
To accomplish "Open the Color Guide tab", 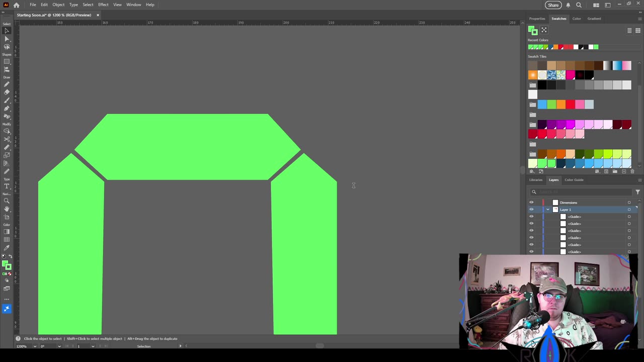I will coord(574,180).
